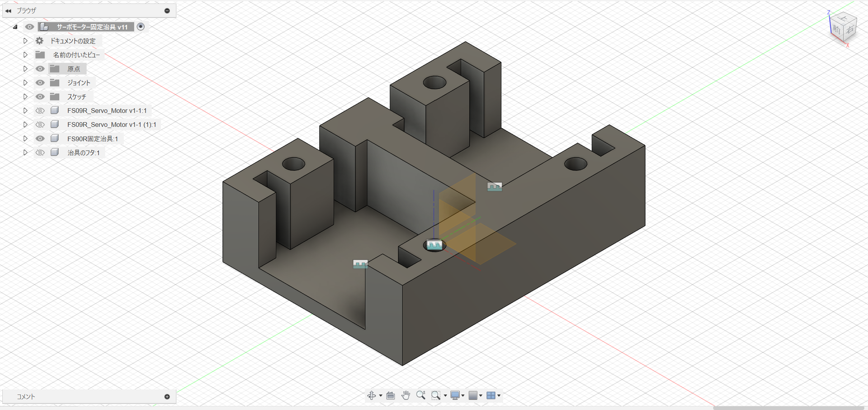Click the Viewports layout icon
868x410 pixels.
coord(491,396)
